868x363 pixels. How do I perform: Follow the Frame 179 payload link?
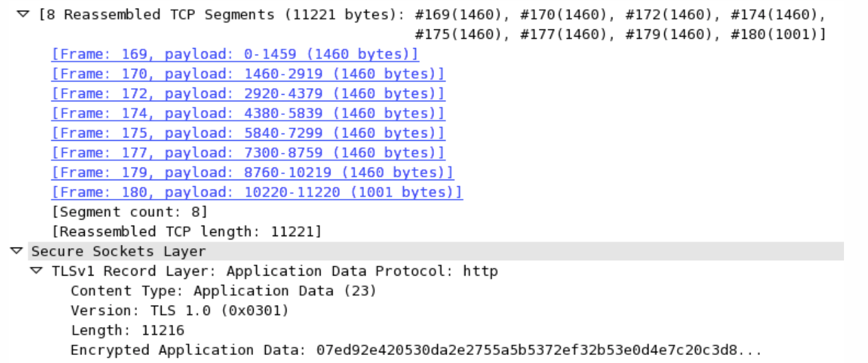[x=252, y=173]
